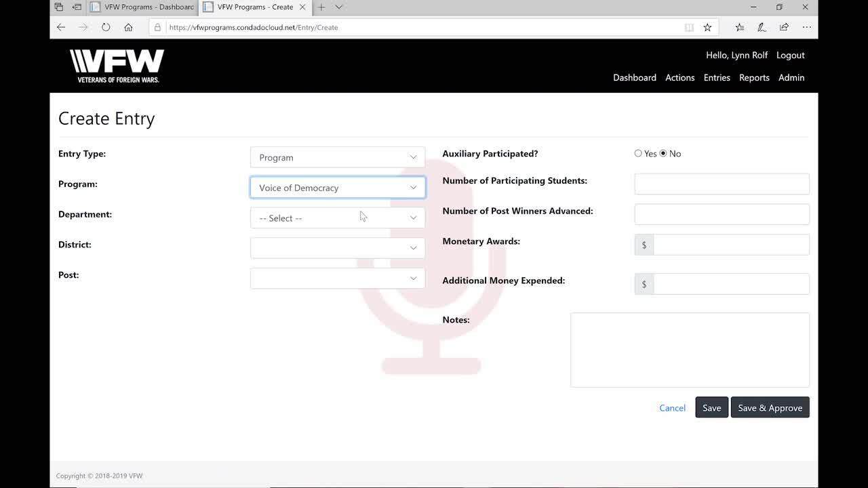Click the Save & Approve button
Image resolution: width=868 pixels, height=488 pixels.
[x=770, y=407]
